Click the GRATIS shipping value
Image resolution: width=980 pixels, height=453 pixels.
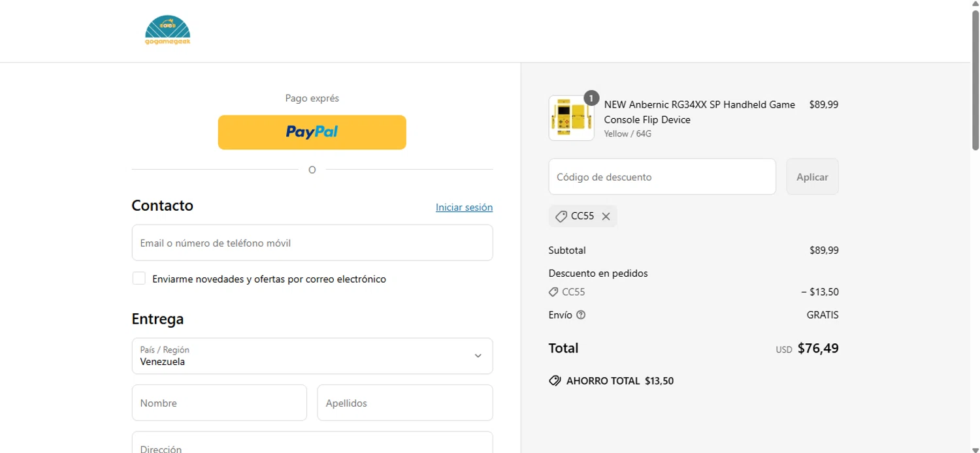(823, 315)
